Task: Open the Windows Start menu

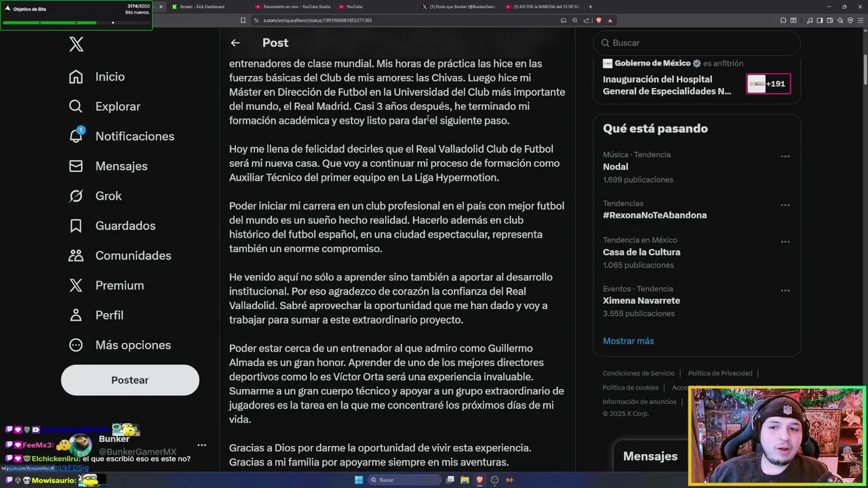Action: click(x=359, y=480)
